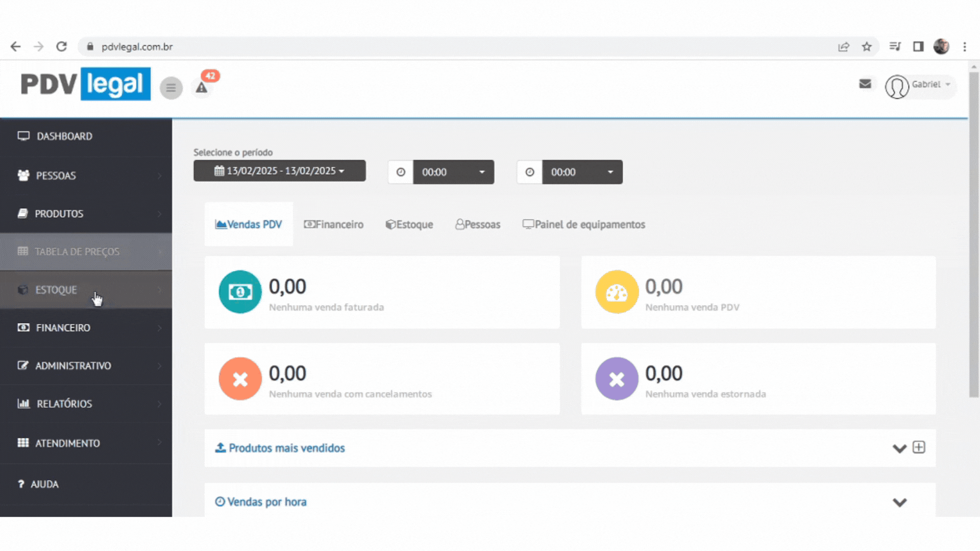Expand the Produtos mais vendidos panel chevron
This screenshot has width=980, height=551.
(899, 448)
